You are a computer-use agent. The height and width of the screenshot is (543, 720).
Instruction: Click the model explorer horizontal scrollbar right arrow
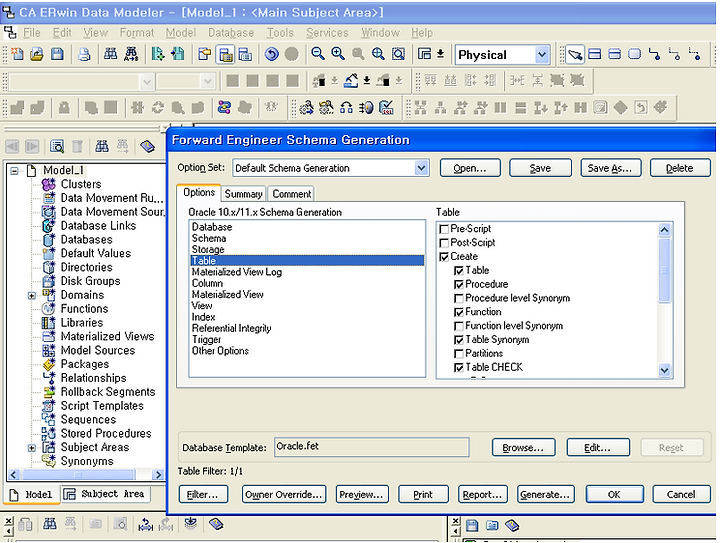158,475
